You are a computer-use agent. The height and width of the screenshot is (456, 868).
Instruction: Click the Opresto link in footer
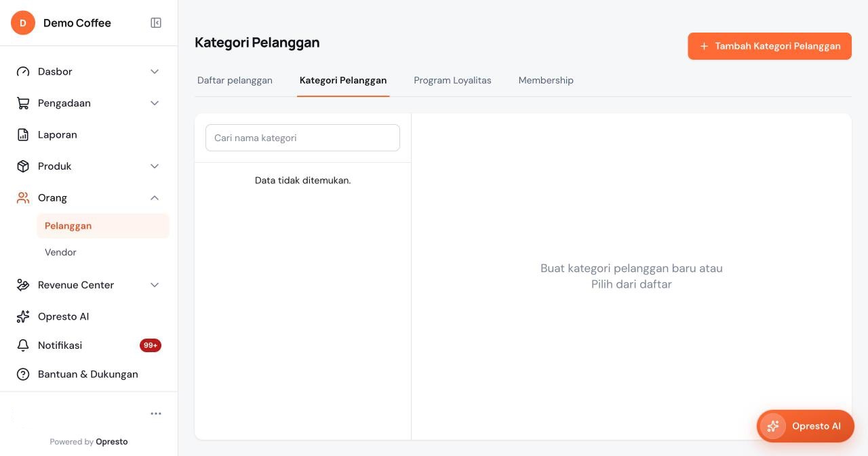point(112,442)
